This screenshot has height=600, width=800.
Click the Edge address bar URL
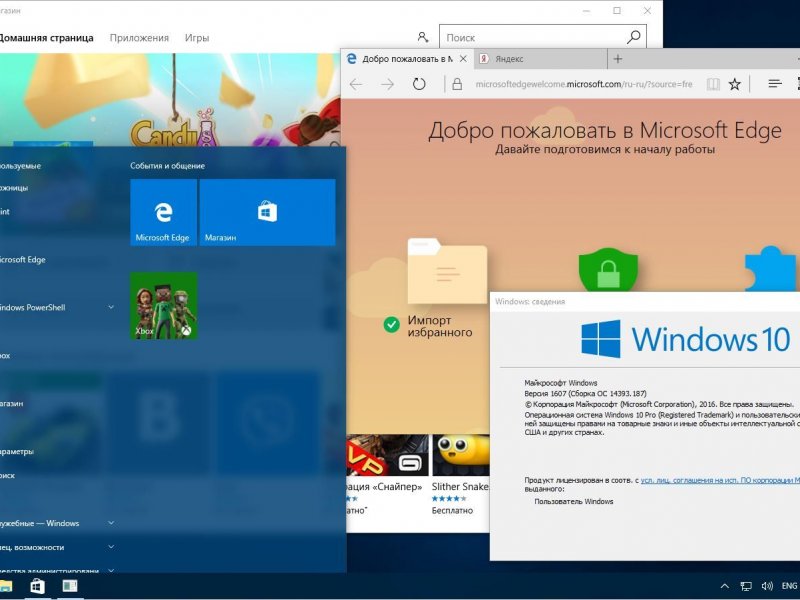coord(584,84)
